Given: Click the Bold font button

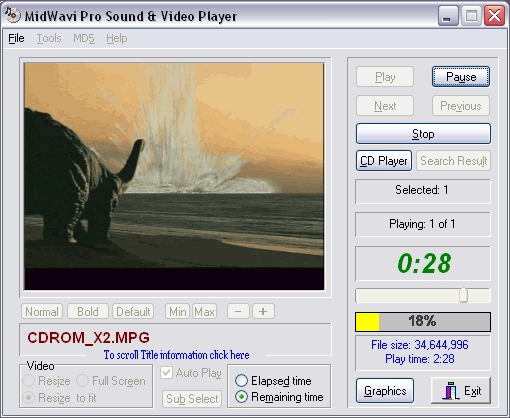Looking at the screenshot, I should pos(88,312).
